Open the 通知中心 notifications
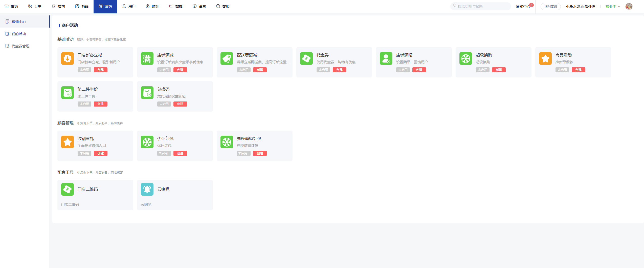This screenshot has width=644, height=268. (x=523, y=7)
